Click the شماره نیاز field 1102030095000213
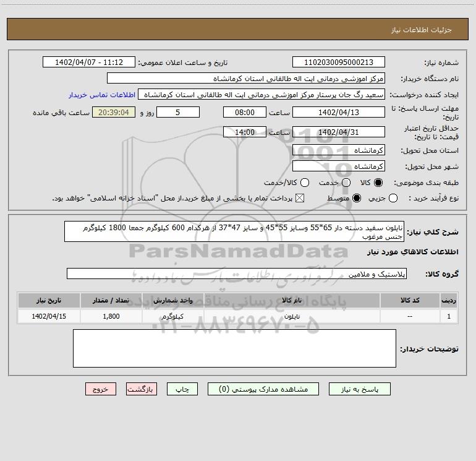 pos(339,62)
